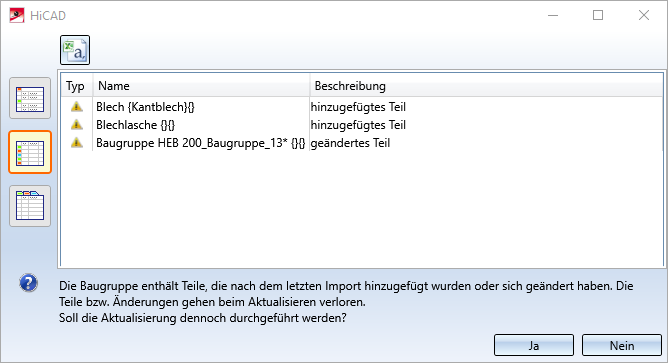Click the Excel export icon

tap(75, 50)
